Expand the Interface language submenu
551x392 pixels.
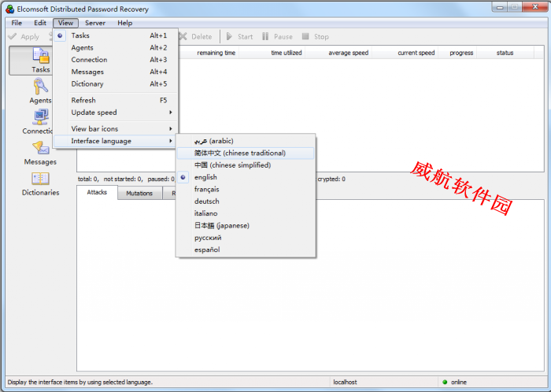pos(116,141)
